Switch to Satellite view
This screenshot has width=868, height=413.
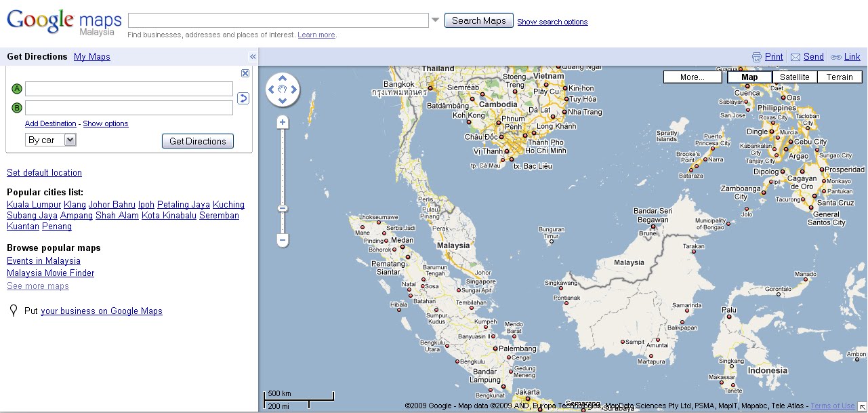pos(795,77)
